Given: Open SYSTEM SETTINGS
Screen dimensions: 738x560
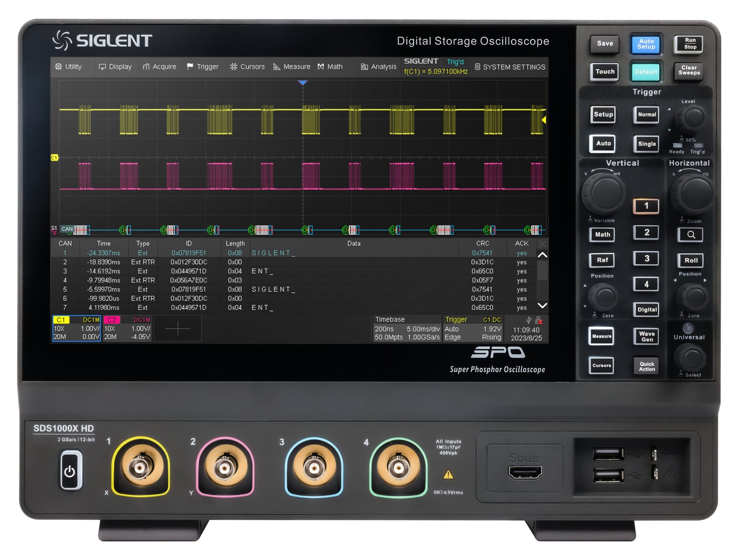Looking at the screenshot, I should tap(510, 67).
